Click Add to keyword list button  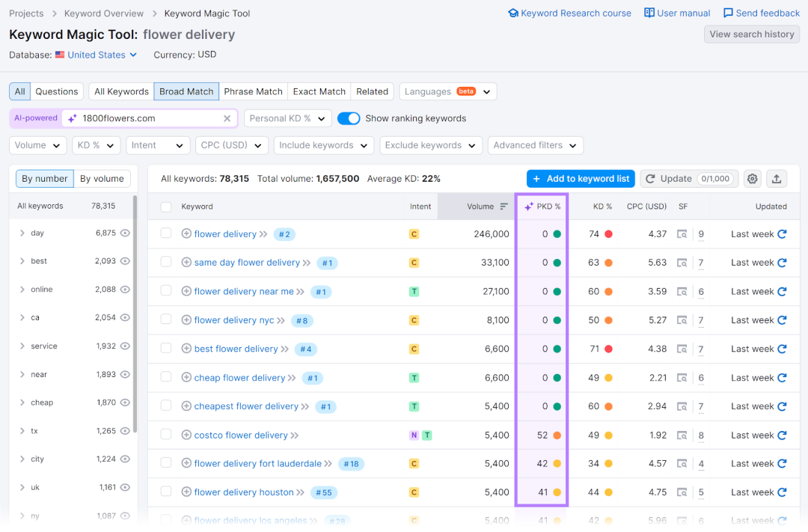click(581, 179)
